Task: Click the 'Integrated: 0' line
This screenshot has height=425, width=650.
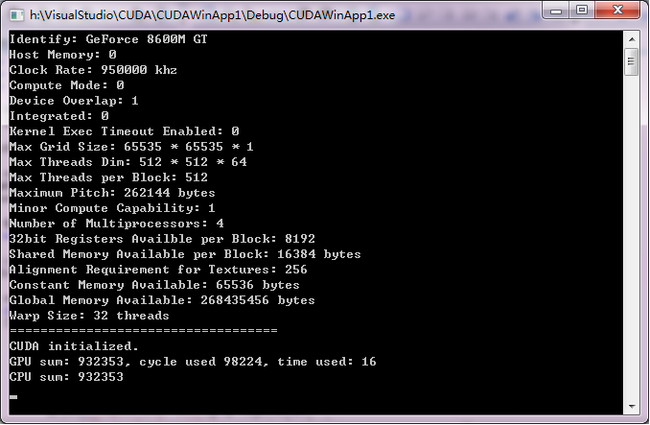Action: [59, 116]
